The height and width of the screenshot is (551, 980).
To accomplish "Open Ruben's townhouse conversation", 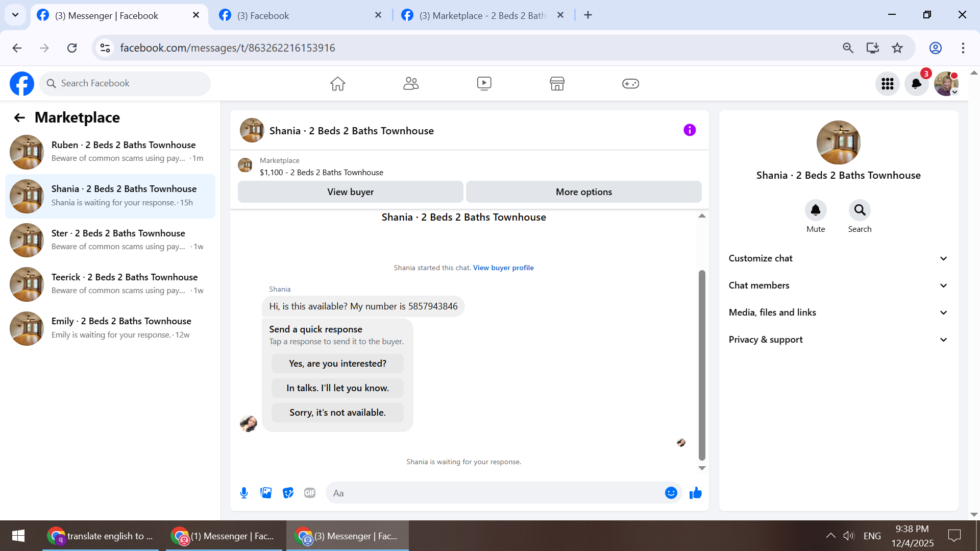I will tap(110, 152).
